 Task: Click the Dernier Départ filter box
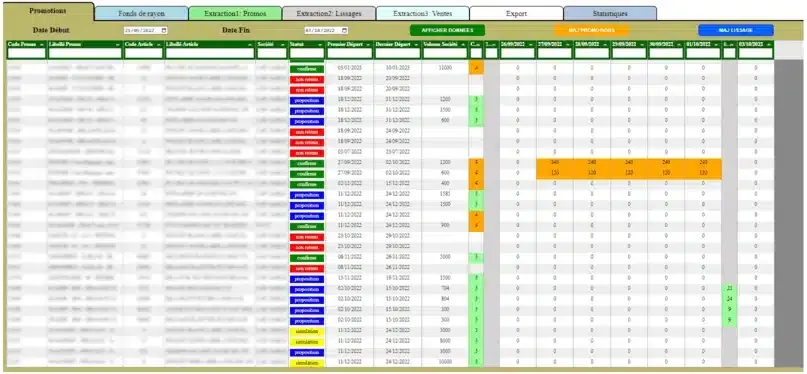pyautogui.click(x=397, y=53)
